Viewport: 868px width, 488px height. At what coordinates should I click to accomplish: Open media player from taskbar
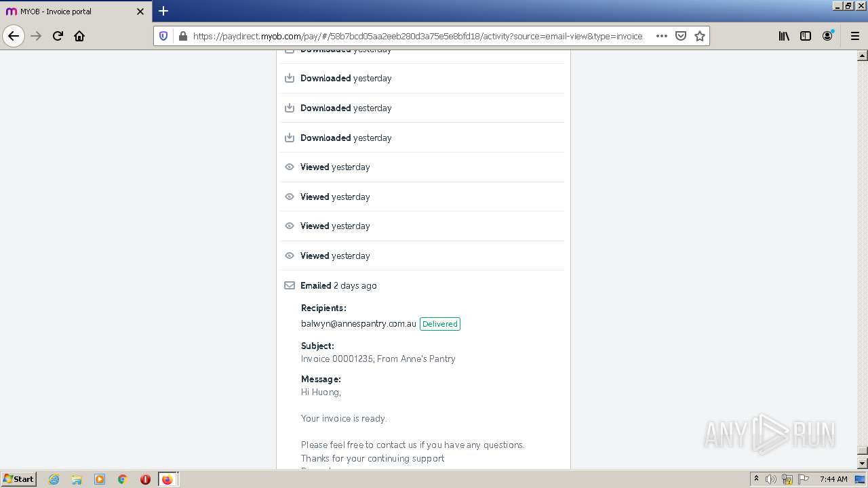click(100, 479)
